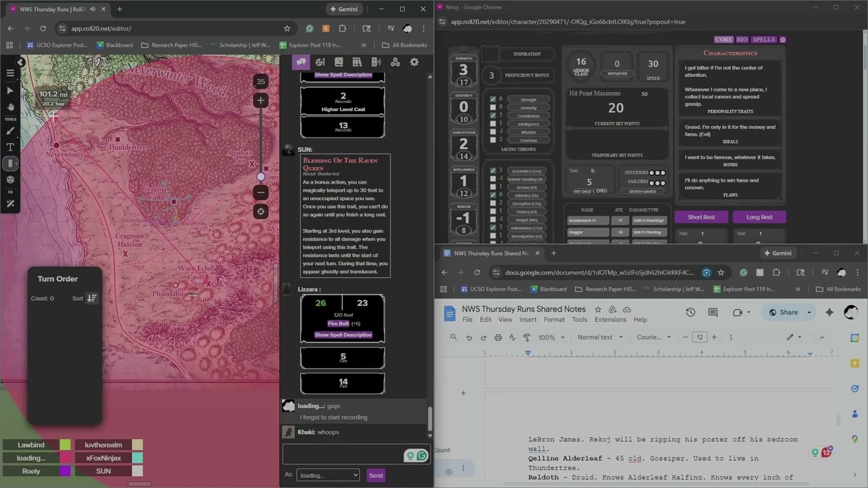Select the Text tool in Roll20
868x488 pixels.
(10, 147)
